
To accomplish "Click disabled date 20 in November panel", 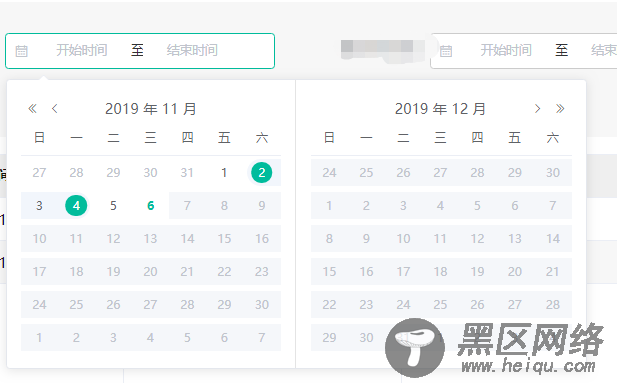I will [x=150, y=272].
